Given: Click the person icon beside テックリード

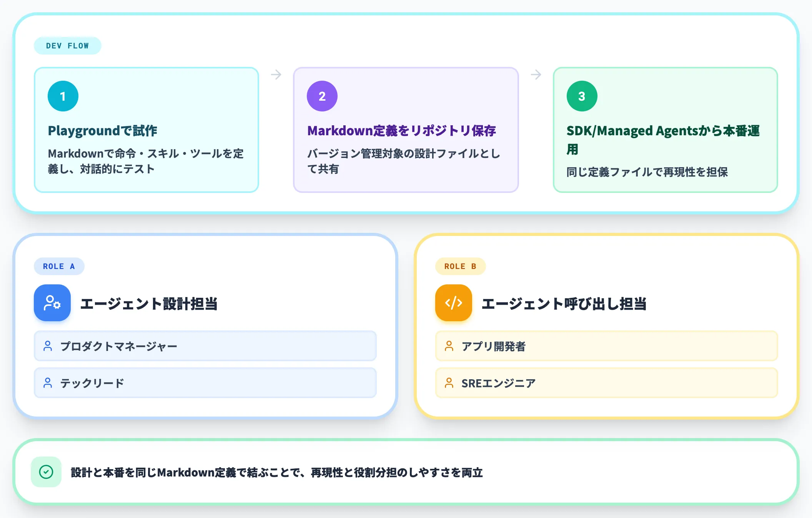Looking at the screenshot, I should pos(48,383).
